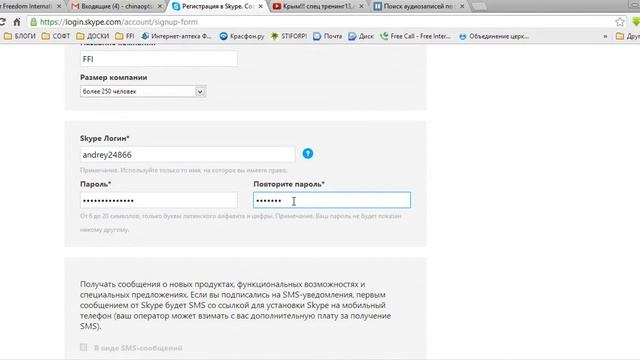
Task: Open the Почта bookmark
Action: [328, 36]
